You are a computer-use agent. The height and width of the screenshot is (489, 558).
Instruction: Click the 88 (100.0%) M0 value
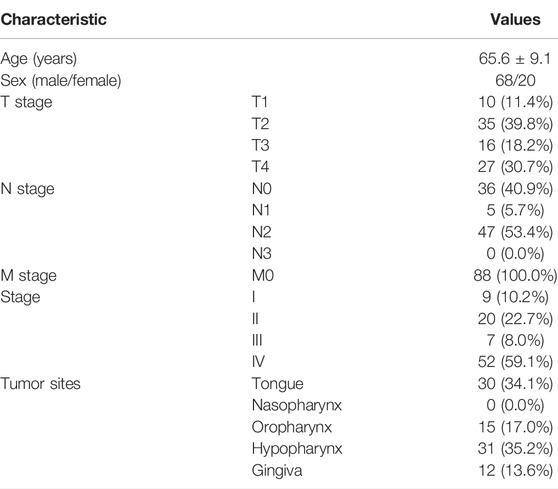[515, 276]
